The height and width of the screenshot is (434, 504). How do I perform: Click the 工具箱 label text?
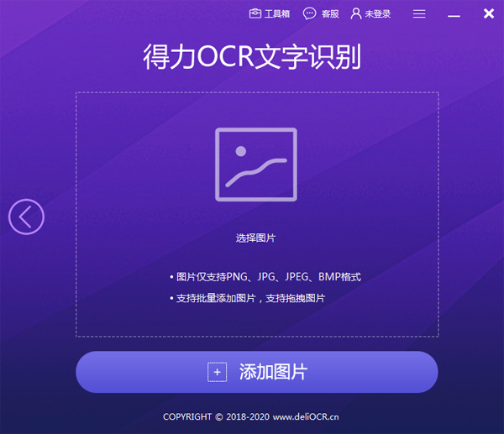[x=277, y=13]
